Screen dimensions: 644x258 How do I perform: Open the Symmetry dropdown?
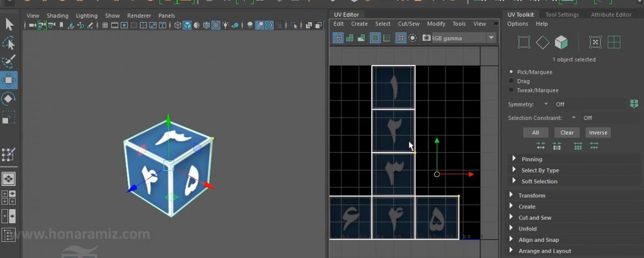(x=546, y=104)
